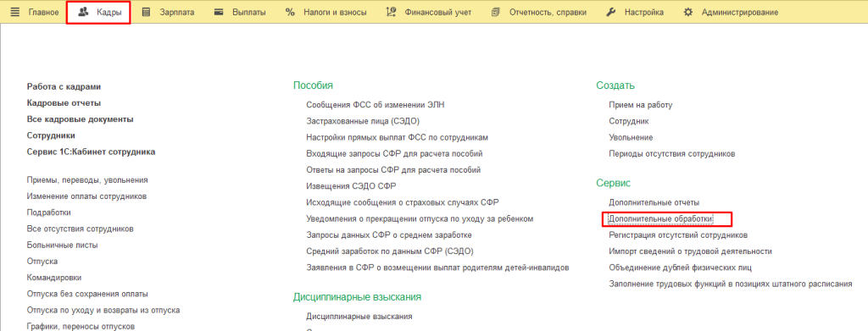The width and height of the screenshot is (868, 331).
Task: Open the Сотрудники list
Action: pos(51,135)
